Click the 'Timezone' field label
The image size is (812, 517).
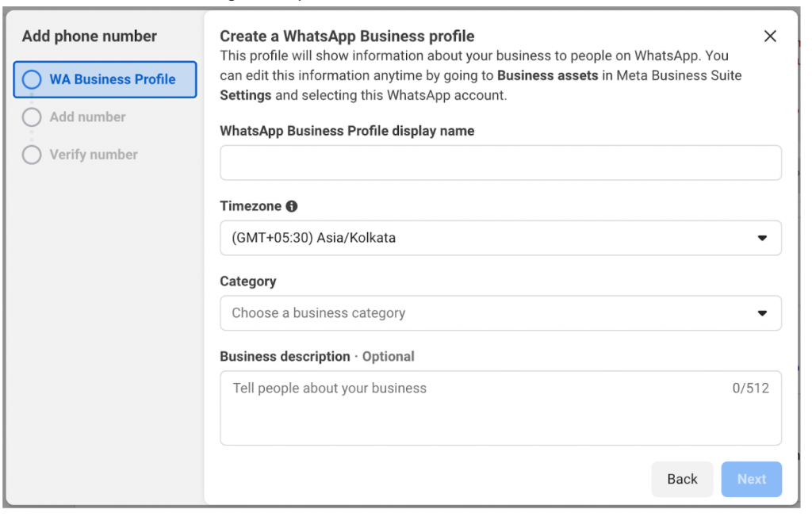click(251, 206)
